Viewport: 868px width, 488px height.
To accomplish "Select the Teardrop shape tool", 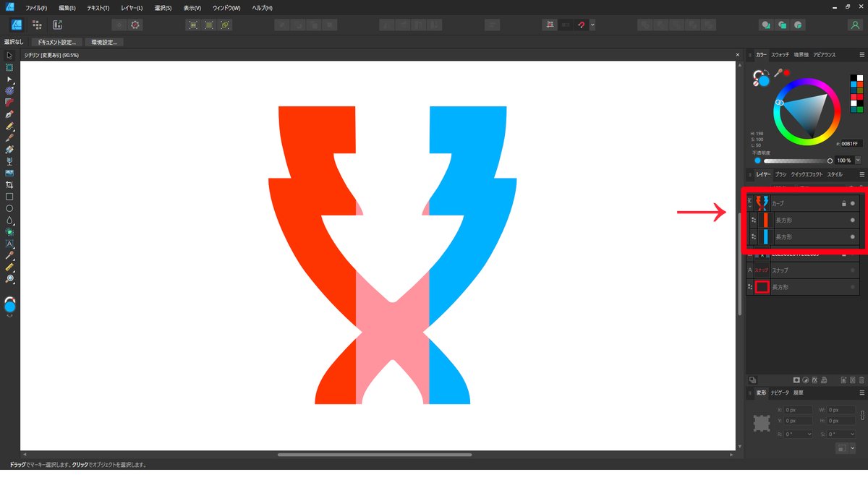I will point(9,220).
